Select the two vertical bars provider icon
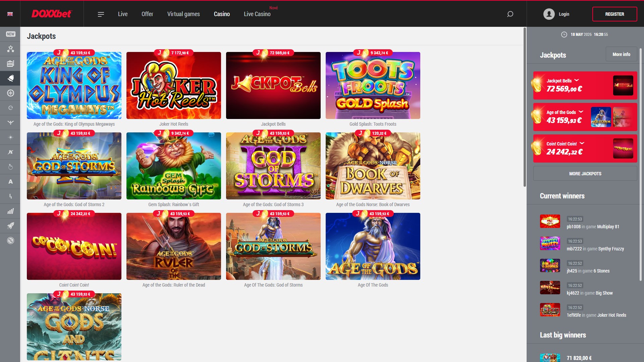 pyautogui.click(x=10, y=196)
